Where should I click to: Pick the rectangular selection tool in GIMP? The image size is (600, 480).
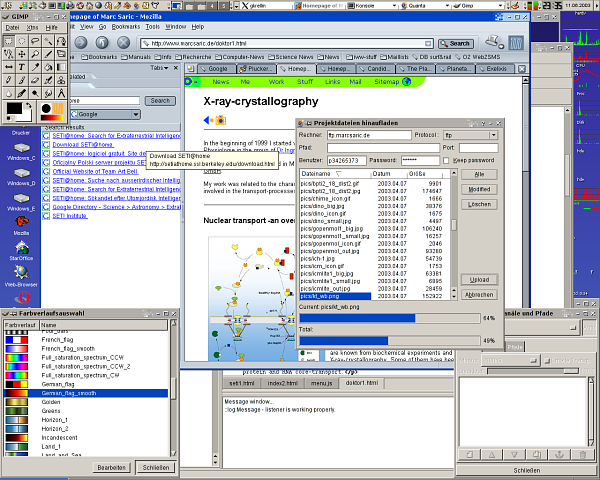click(7, 41)
